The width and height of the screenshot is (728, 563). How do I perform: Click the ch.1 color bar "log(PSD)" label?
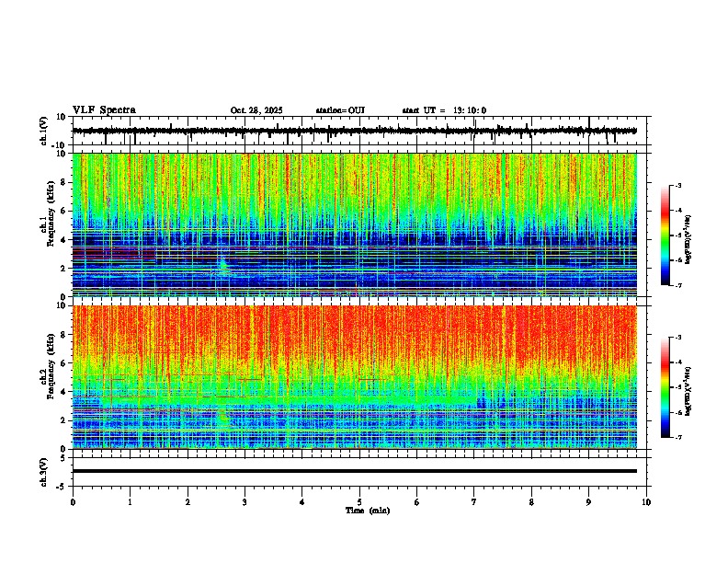click(x=688, y=240)
